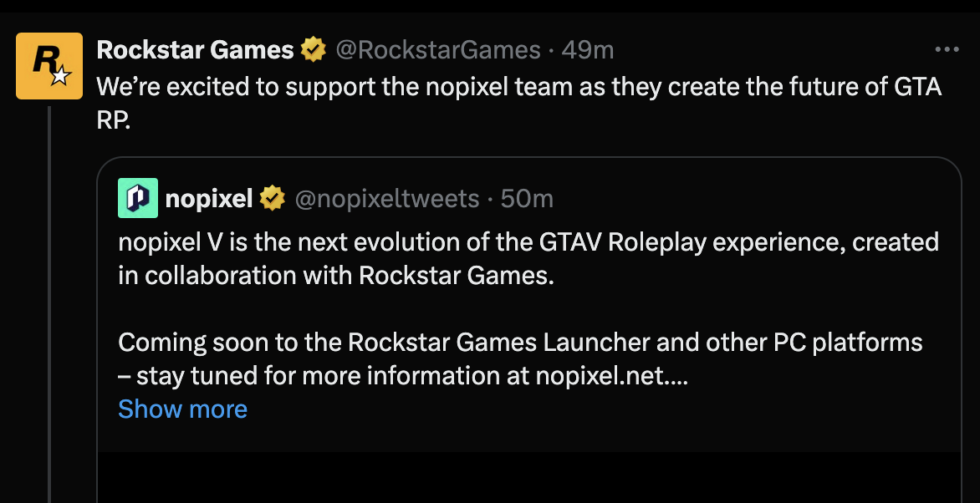Click Rockstar's tweet text about GTA RP
This screenshot has width=980, height=503.
[x=518, y=87]
